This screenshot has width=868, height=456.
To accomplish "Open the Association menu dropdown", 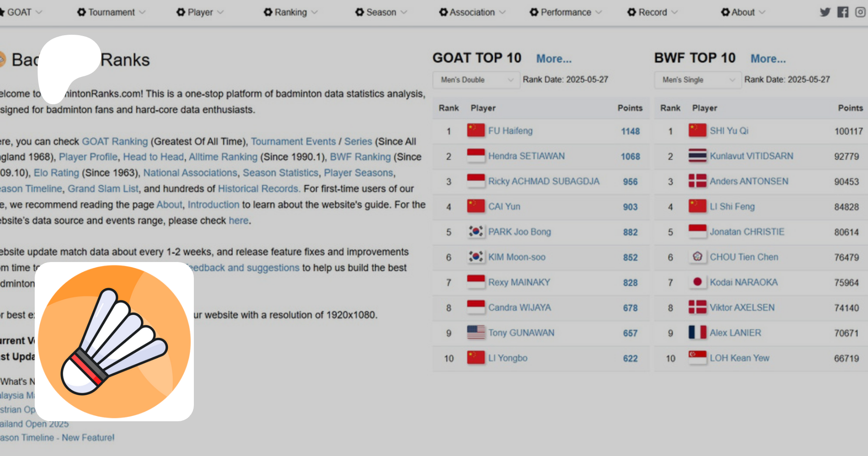I will coord(472,12).
